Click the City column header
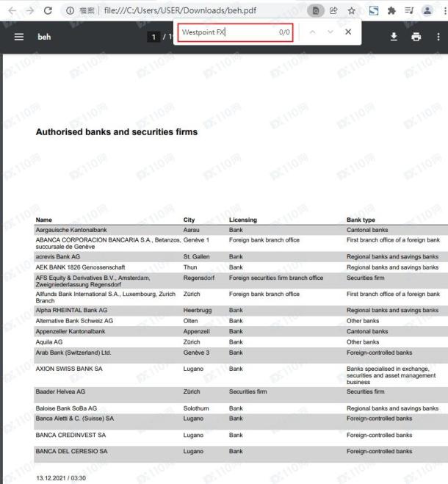The image size is (448, 484). tap(189, 220)
